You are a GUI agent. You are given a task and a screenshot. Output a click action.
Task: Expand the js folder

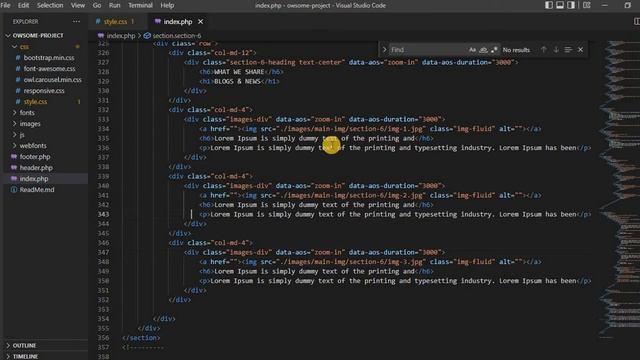tap(22, 135)
